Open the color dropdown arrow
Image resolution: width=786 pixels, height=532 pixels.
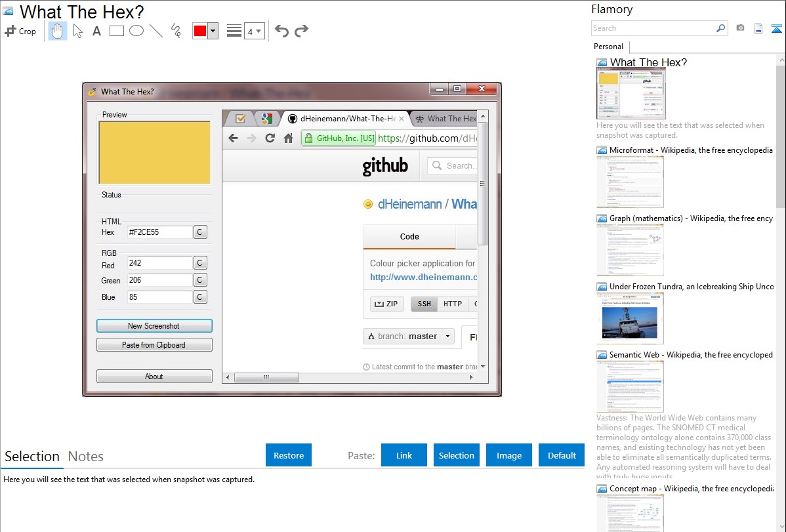(x=213, y=31)
